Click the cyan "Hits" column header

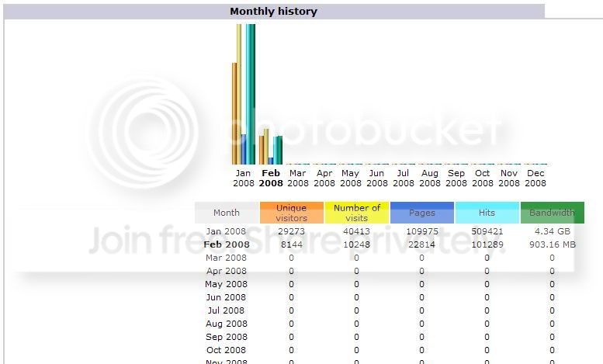pos(487,213)
